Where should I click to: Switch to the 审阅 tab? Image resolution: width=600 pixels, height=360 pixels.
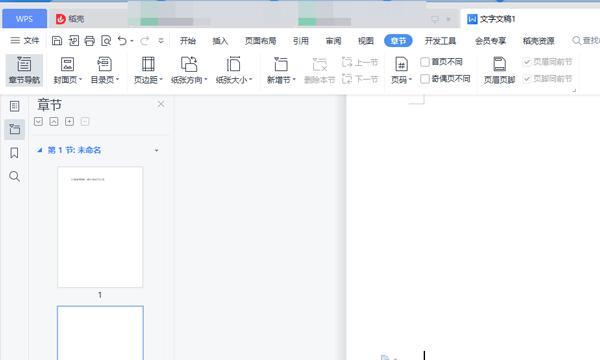(333, 41)
